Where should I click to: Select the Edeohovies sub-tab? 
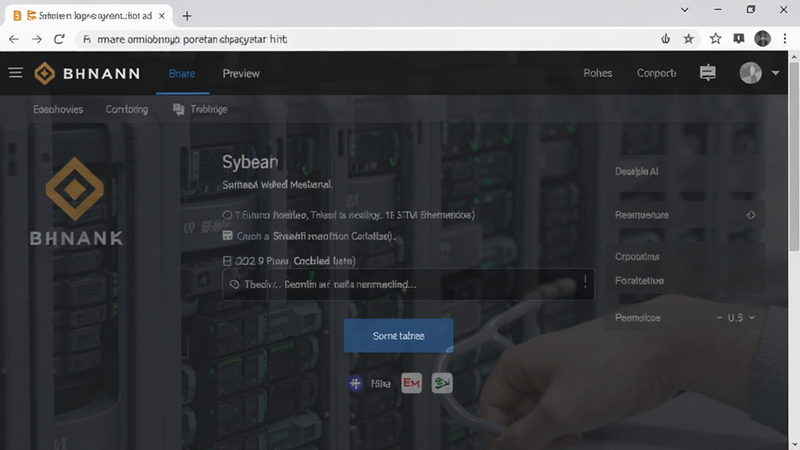(x=58, y=109)
